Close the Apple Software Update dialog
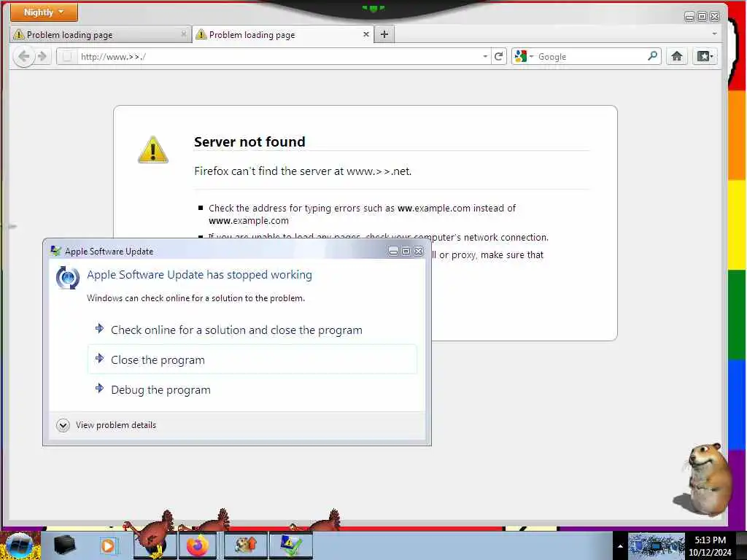This screenshot has height=560, width=747. (418, 251)
